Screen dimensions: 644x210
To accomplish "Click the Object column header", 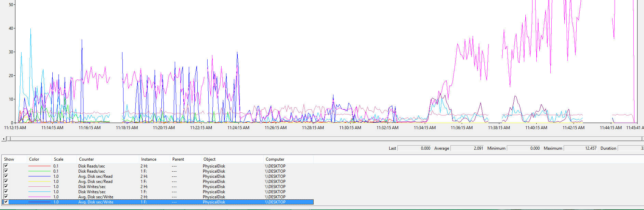I will point(209,159).
